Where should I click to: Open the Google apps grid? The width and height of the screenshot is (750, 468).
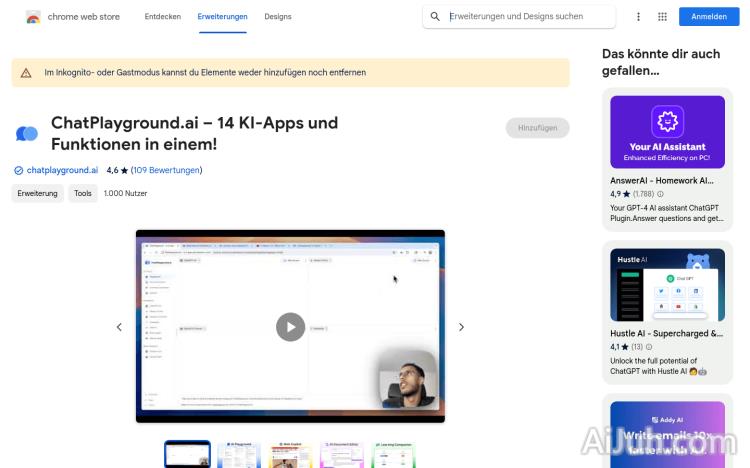662,17
